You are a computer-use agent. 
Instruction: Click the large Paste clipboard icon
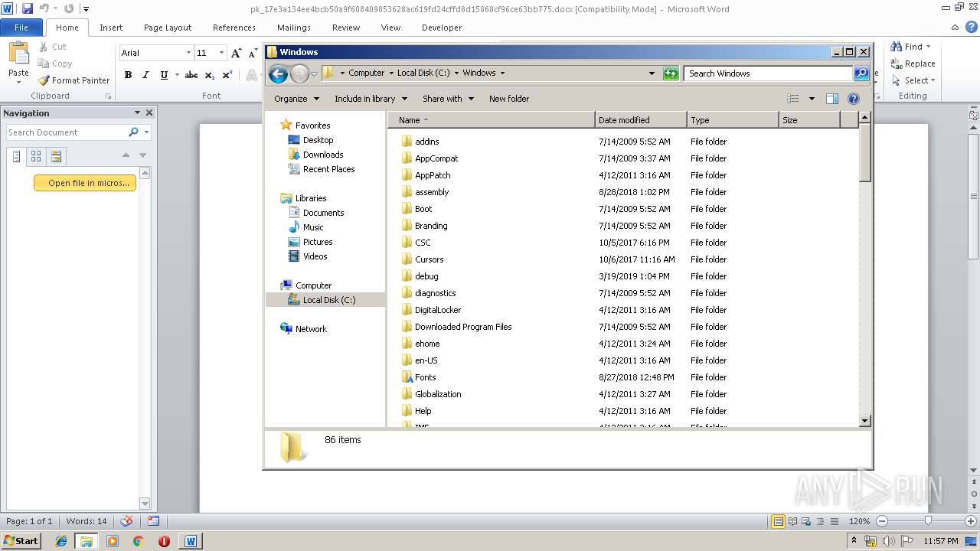(18, 54)
